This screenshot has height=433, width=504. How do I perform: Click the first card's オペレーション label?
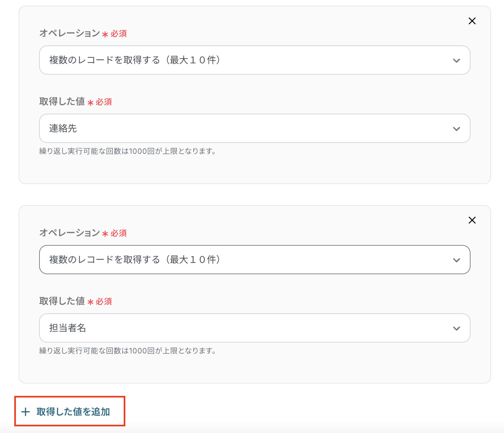coord(70,33)
